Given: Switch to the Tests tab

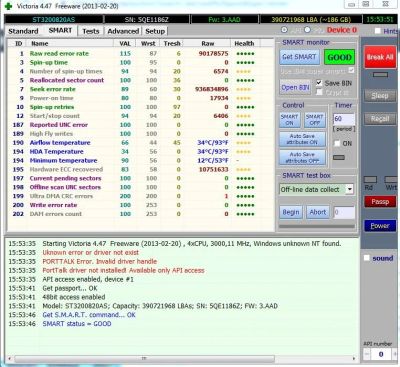Looking at the screenshot, I should [x=91, y=31].
